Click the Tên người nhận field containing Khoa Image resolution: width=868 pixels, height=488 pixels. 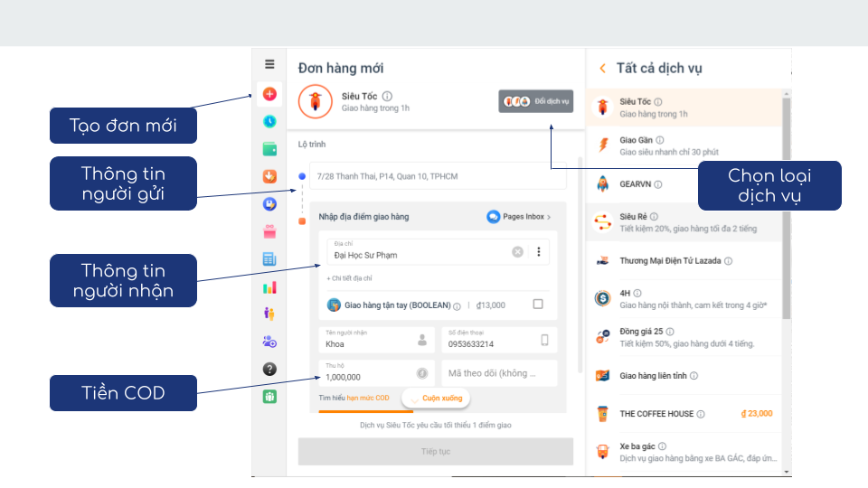pyautogui.click(x=376, y=340)
